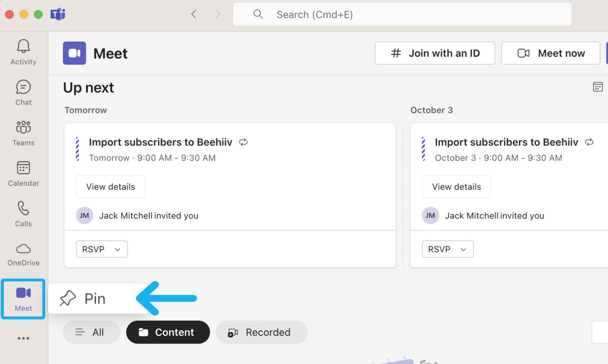Click the Join with an ID button
This screenshot has height=364, width=608.
click(x=435, y=53)
